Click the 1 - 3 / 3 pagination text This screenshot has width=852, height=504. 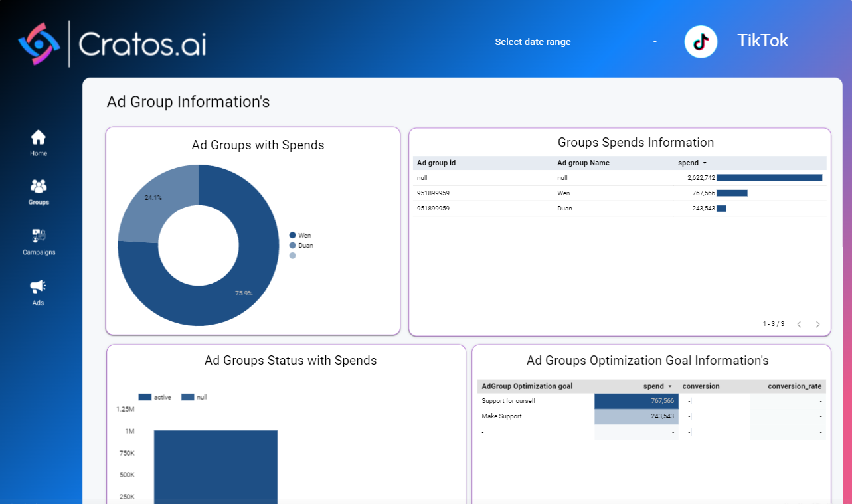pyautogui.click(x=774, y=324)
